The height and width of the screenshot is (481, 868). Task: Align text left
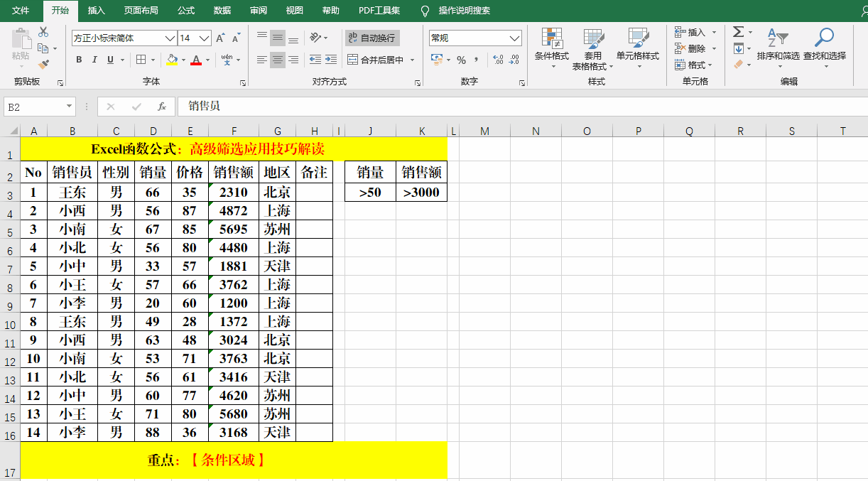pyautogui.click(x=262, y=60)
